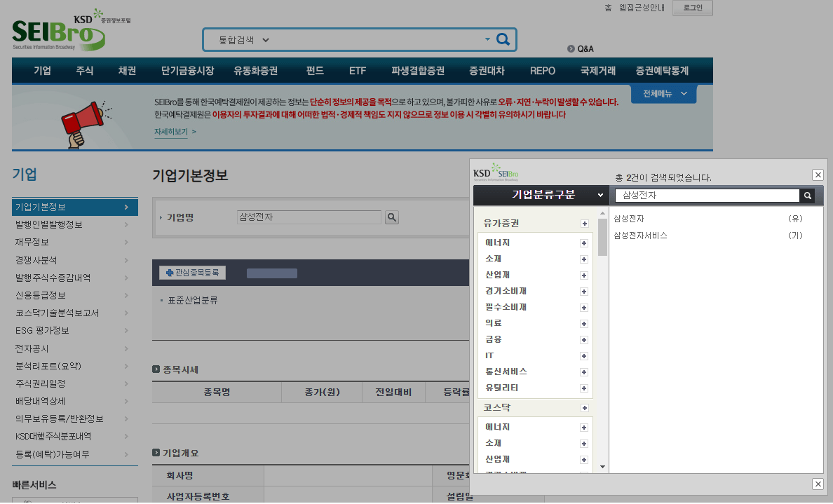The image size is (833, 504).
Task: Click the magnifier icon next to 기업명 field
Action: tap(391, 217)
